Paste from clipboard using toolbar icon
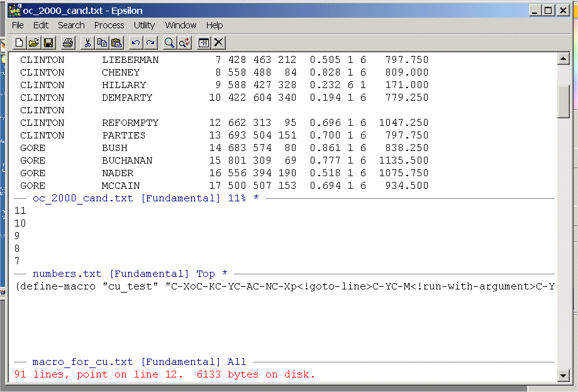Image resolution: width=578 pixels, height=392 pixels. (116, 43)
